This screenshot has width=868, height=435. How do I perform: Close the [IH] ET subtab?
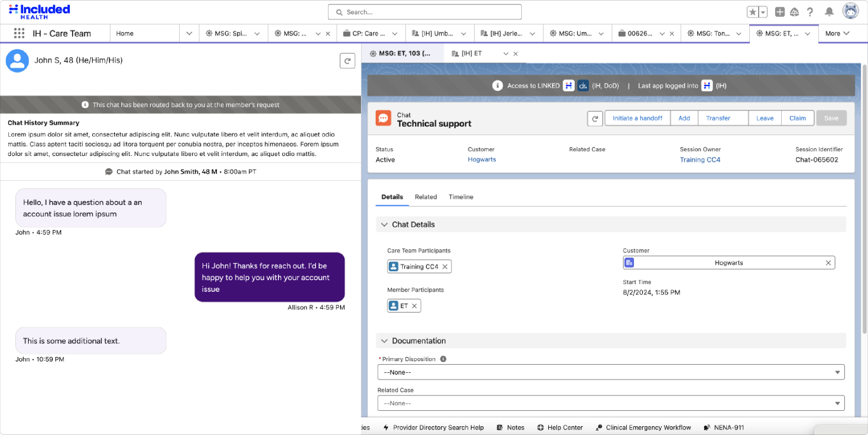pyautogui.click(x=515, y=54)
